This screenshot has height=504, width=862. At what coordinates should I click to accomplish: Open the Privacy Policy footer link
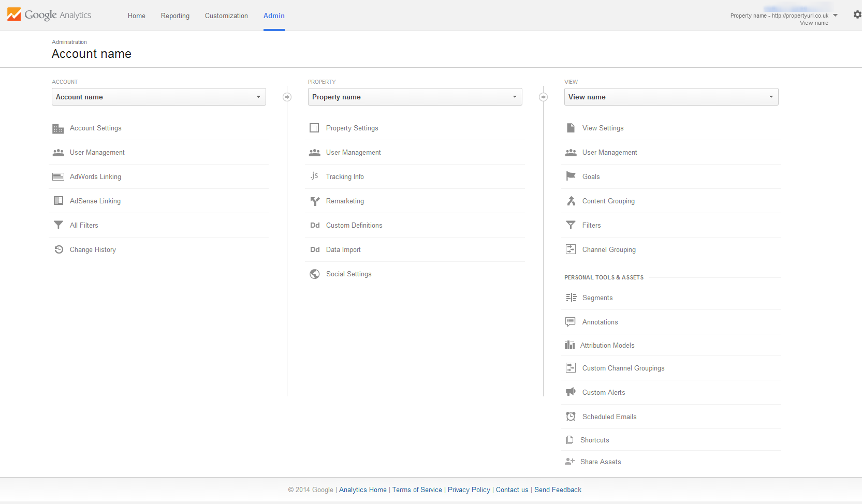point(469,490)
